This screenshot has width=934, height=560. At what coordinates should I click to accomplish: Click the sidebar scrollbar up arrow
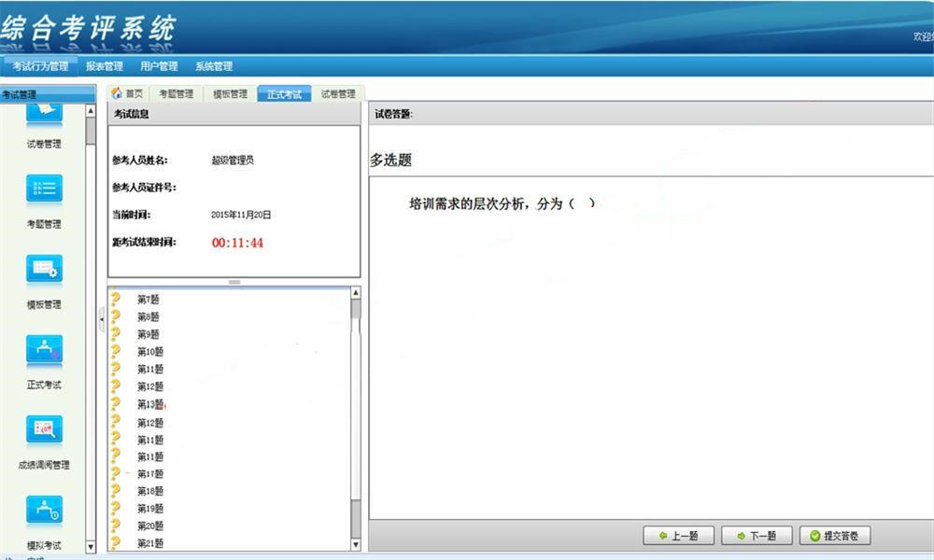pyautogui.click(x=91, y=111)
